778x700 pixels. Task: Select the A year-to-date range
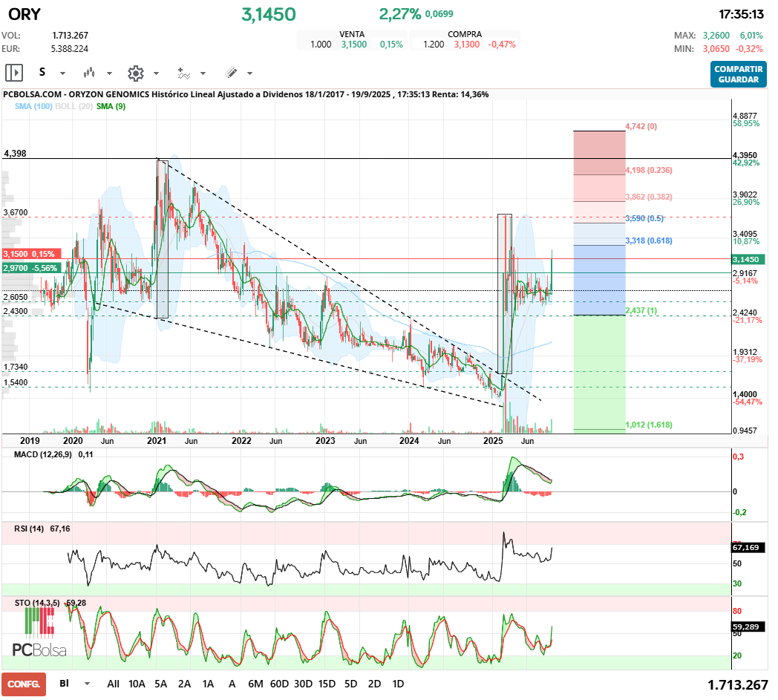[x=232, y=684]
